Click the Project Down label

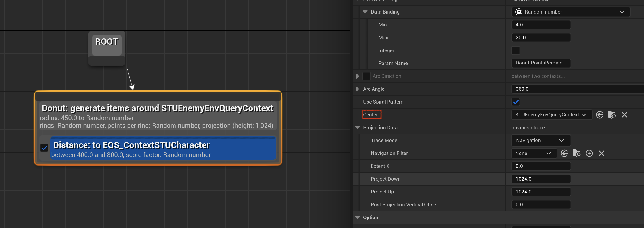tap(385, 179)
